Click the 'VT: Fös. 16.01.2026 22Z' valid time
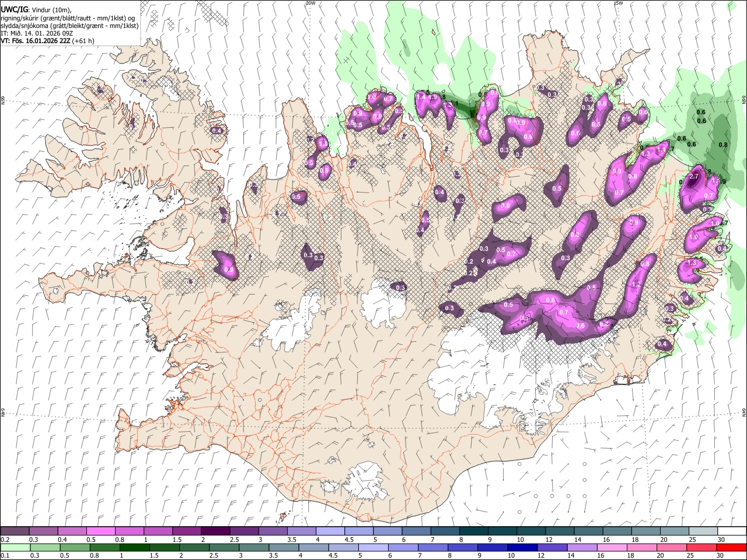The image size is (747, 560). (x=34, y=41)
